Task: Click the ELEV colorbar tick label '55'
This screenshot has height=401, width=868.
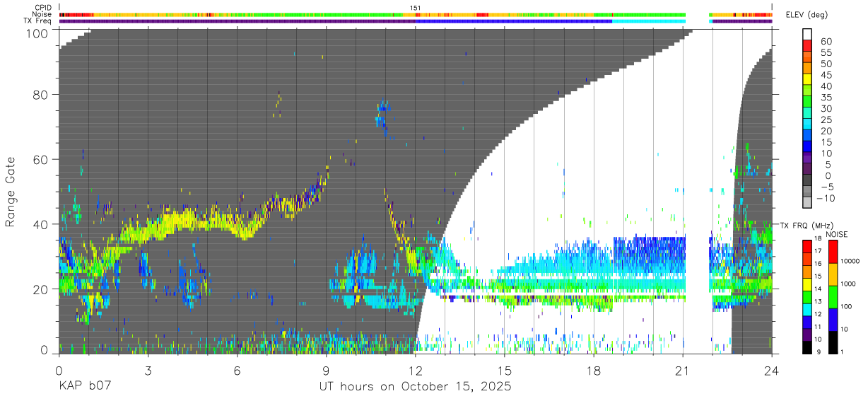Action: tap(826, 53)
